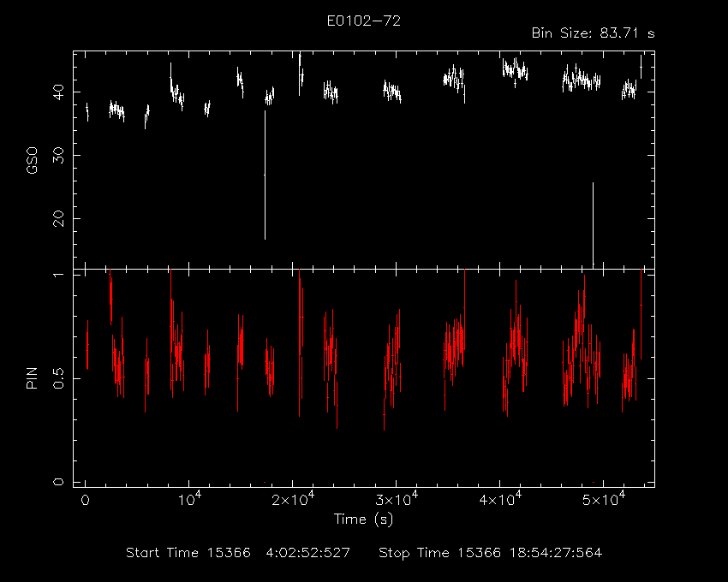Click the x-axis tick label 4×10^4
The height and width of the screenshot is (582, 728).
click(500, 499)
